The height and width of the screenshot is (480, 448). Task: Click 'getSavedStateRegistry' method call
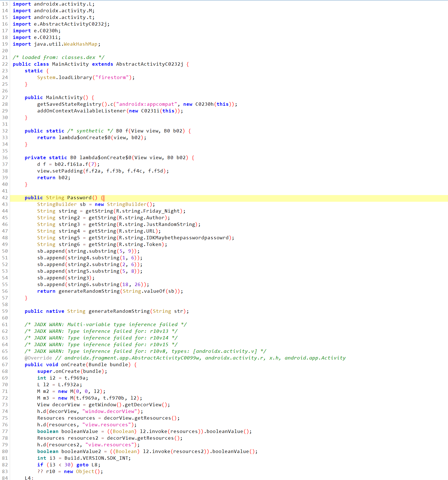69,104
